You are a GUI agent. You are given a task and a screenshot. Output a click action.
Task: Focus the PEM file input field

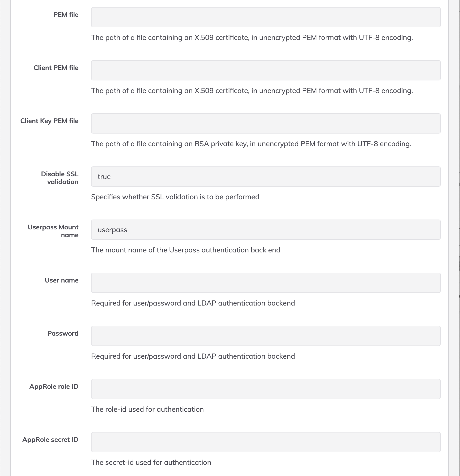[266, 17]
